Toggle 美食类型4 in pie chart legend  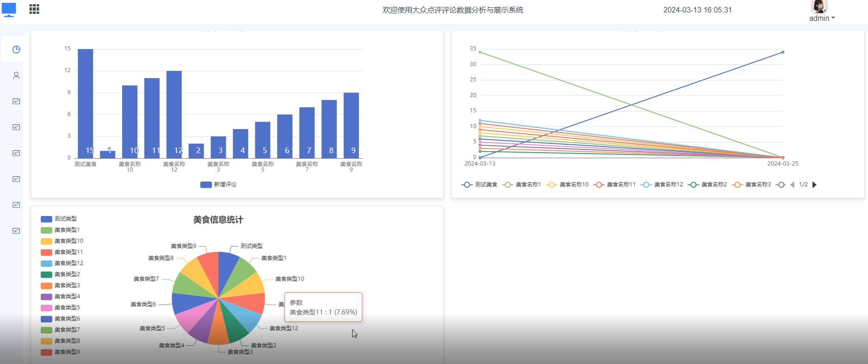pos(60,296)
